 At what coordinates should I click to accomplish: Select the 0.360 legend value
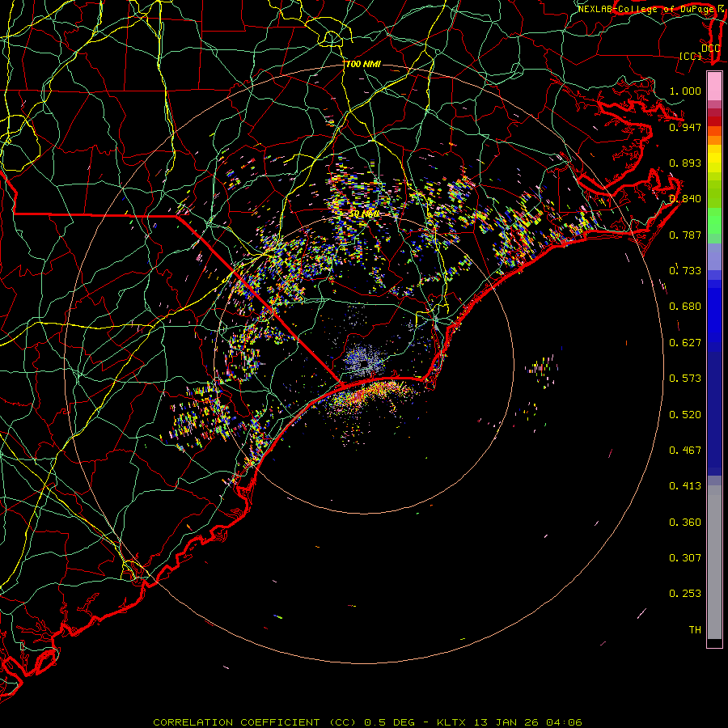[685, 523]
